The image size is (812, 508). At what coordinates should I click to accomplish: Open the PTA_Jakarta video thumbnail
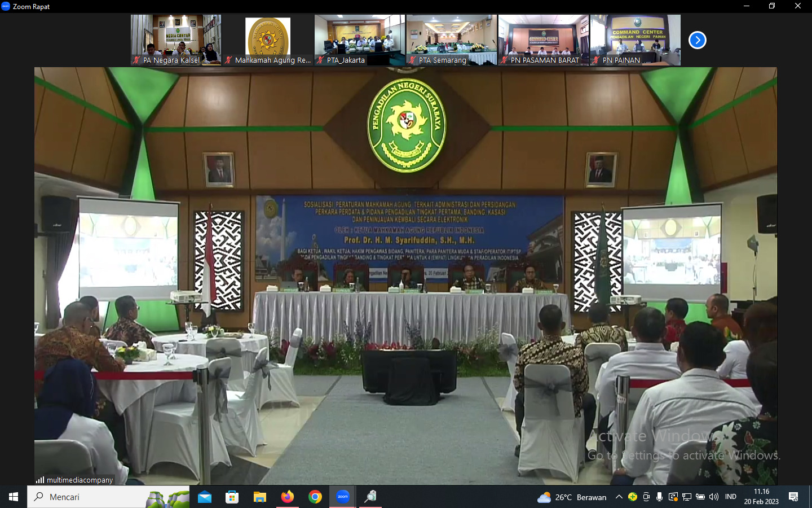(360, 40)
